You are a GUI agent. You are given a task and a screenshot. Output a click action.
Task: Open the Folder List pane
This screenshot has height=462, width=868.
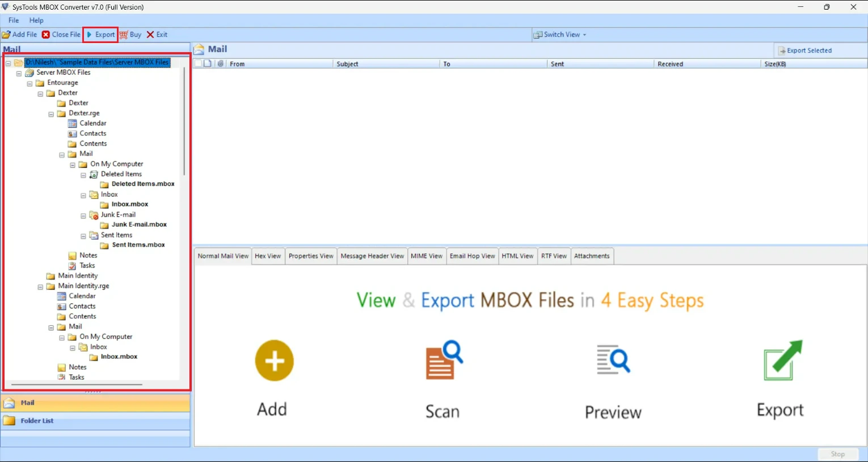click(95, 421)
